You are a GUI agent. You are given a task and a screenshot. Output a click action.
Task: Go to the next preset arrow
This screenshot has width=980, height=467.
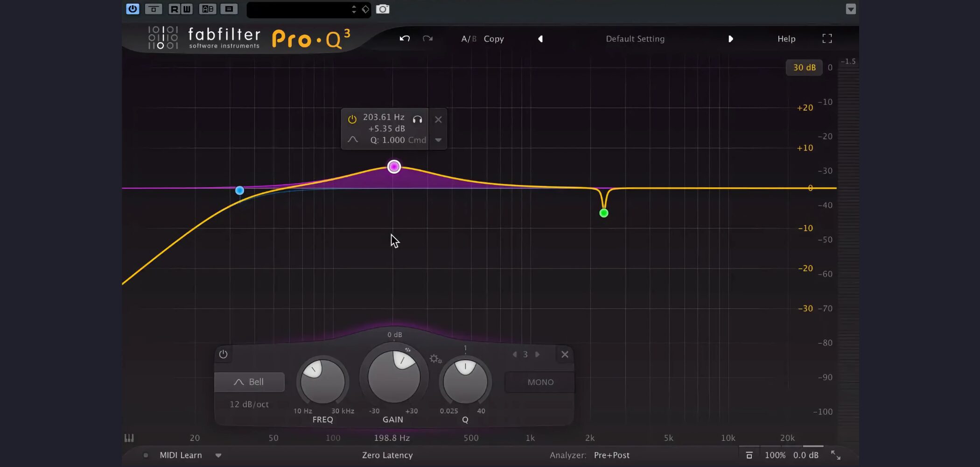click(731, 39)
